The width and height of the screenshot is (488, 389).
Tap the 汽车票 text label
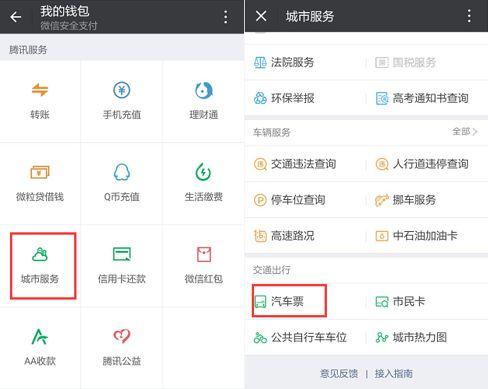[x=287, y=301]
